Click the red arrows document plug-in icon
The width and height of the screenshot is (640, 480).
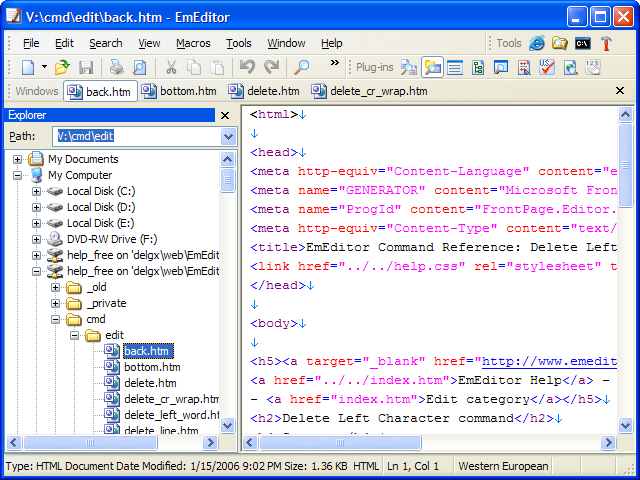tap(524, 67)
